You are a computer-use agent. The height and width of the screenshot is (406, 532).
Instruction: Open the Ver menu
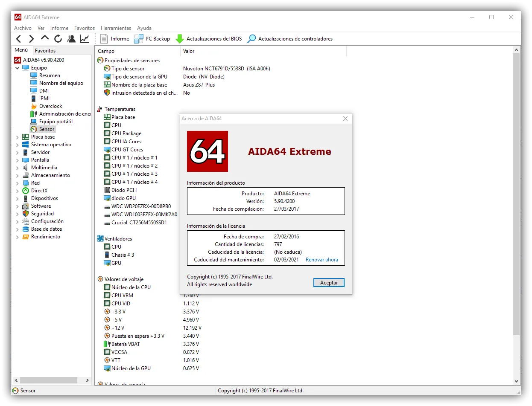(41, 28)
